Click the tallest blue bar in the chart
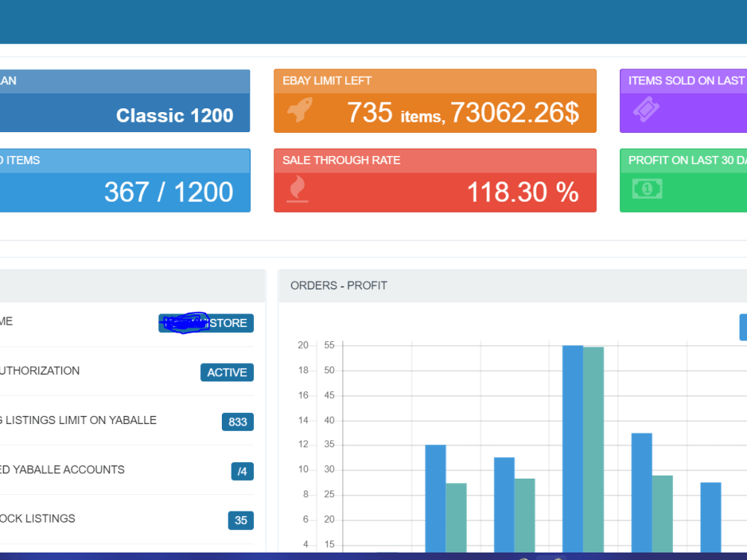 coord(573,449)
